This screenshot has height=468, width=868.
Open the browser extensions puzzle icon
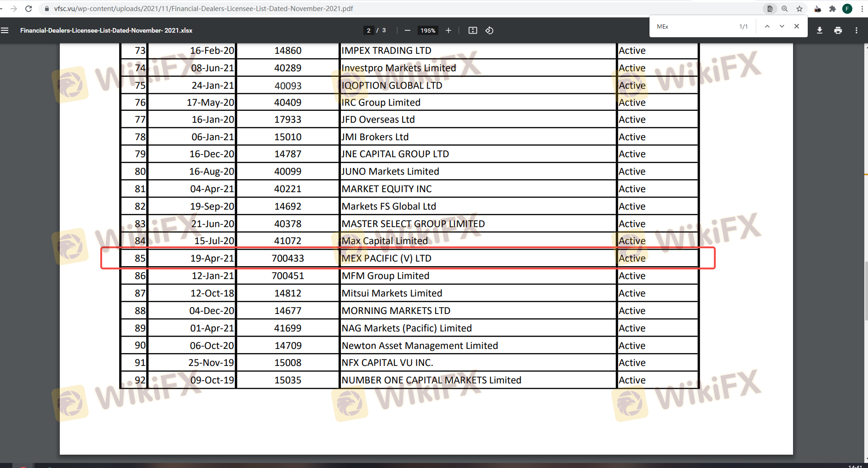click(x=833, y=9)
